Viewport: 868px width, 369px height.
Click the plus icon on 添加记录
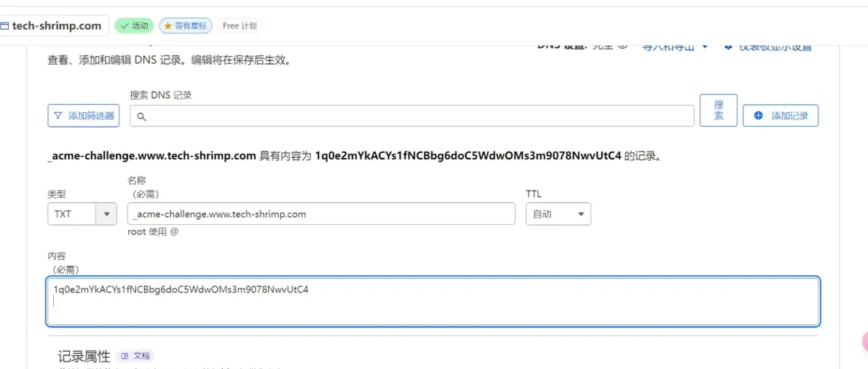click(x=759, y=116)
